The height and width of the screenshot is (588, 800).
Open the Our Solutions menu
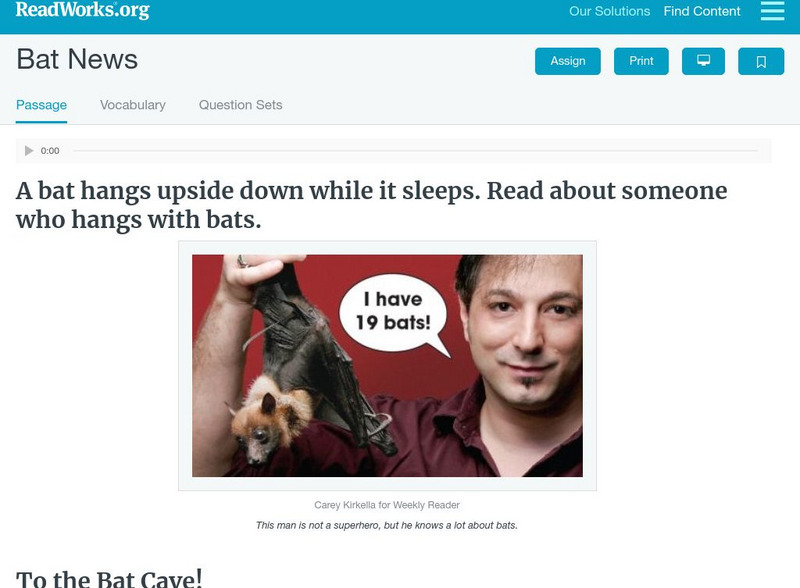click(x=609, y=11)
